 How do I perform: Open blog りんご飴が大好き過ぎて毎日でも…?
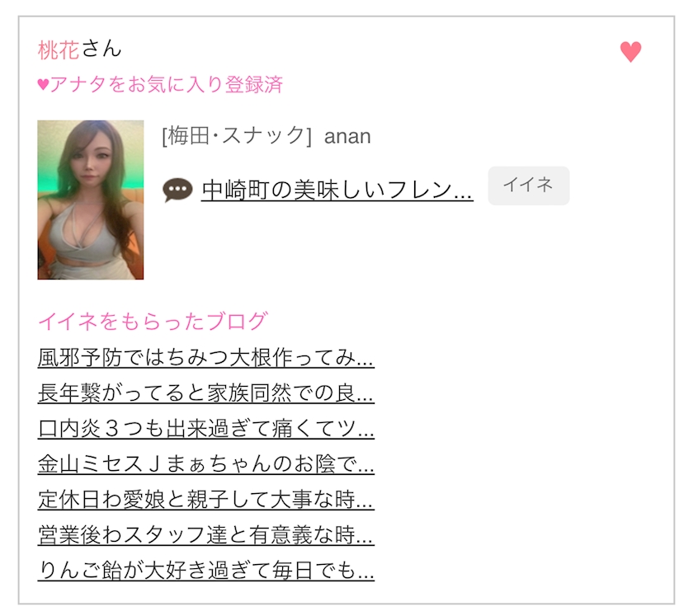click(206, 570)
